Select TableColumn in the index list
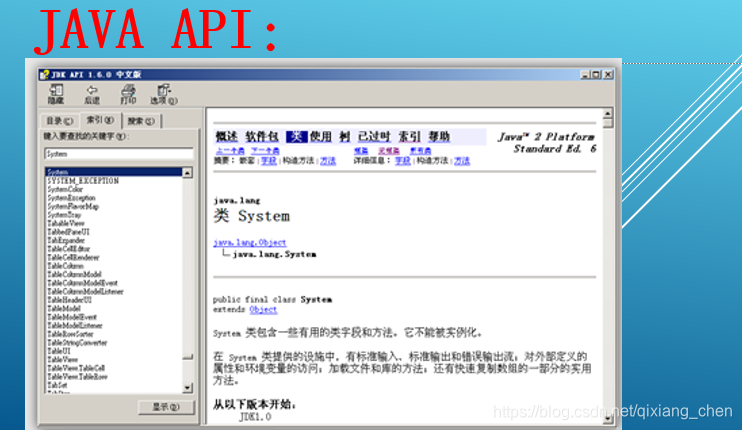 coord(65,266)
